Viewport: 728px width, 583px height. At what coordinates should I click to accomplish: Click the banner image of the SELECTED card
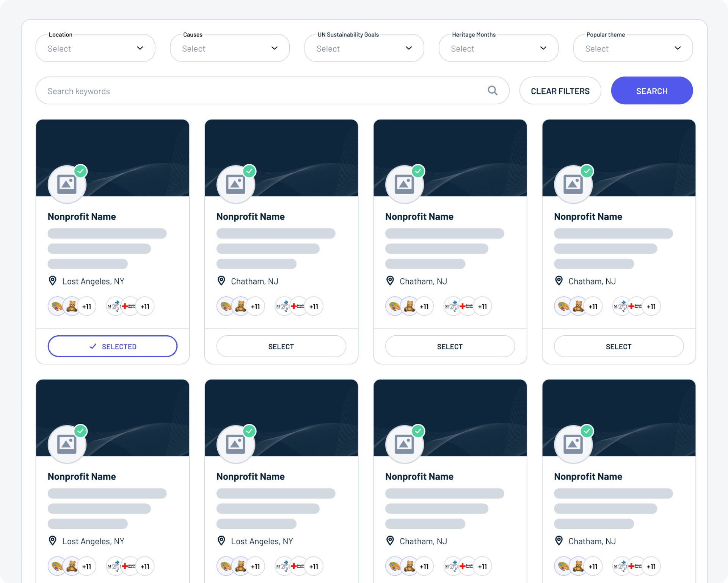(113, 158)
